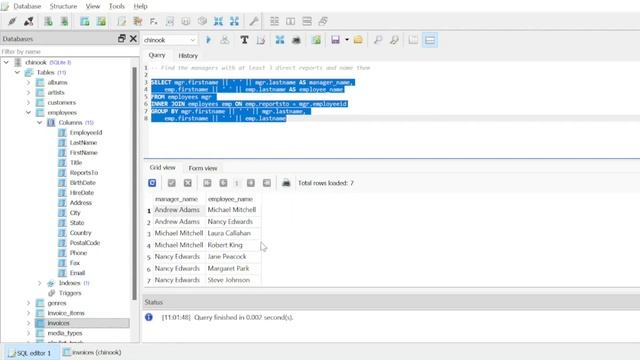
Task: Open the Tools menu
Action: [117, 6]
